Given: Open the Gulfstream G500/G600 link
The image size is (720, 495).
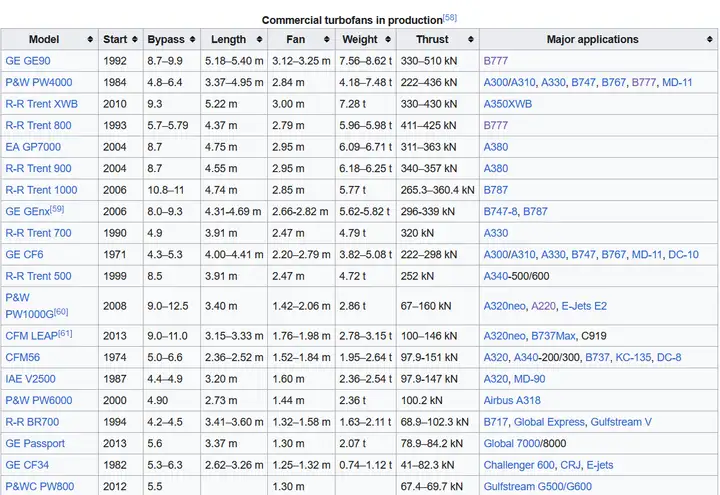Looking at the screenshot, I should pos(537,486).
